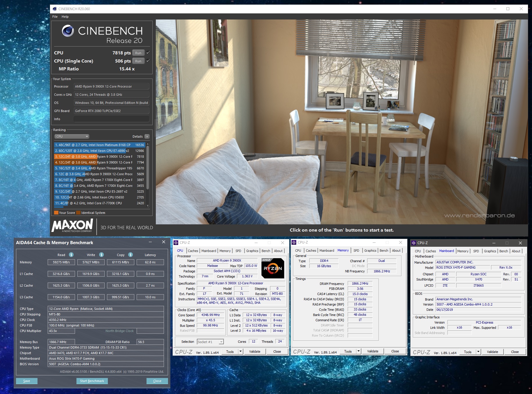Click the scroll-up arrow of Ranking list
Image resolution: width=532 pixels, height=394 pixels.
click(x=148, y=144)
